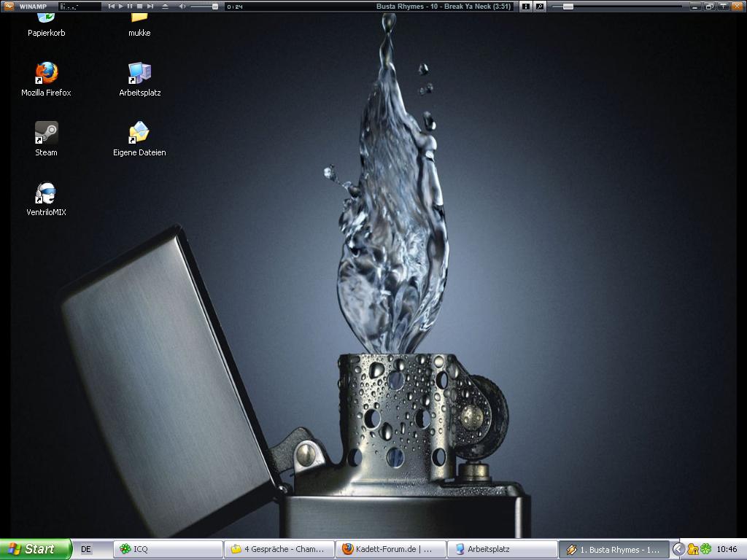Stop playback in Winamp
747x560 pixels.
click(x=140, y=7)
